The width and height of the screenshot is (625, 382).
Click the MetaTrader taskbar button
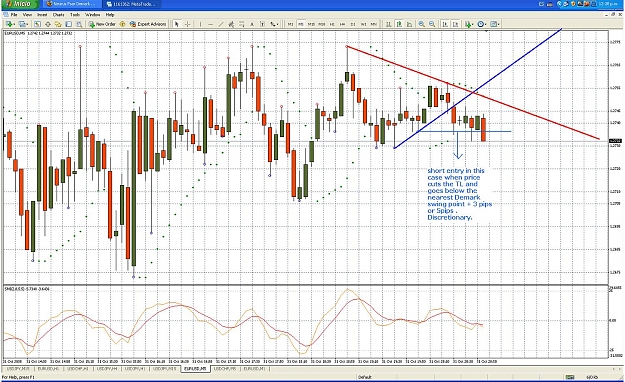pos(132,4)
